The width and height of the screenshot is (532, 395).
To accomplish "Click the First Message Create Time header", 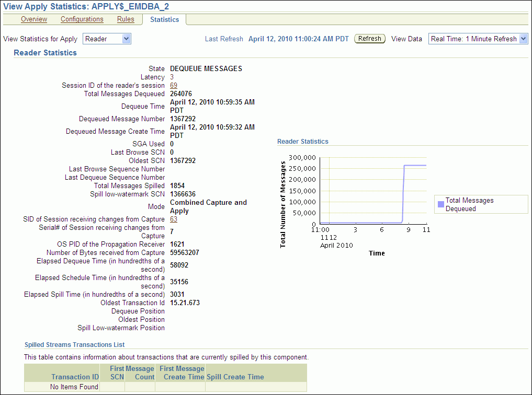I will tap(182, 373).
